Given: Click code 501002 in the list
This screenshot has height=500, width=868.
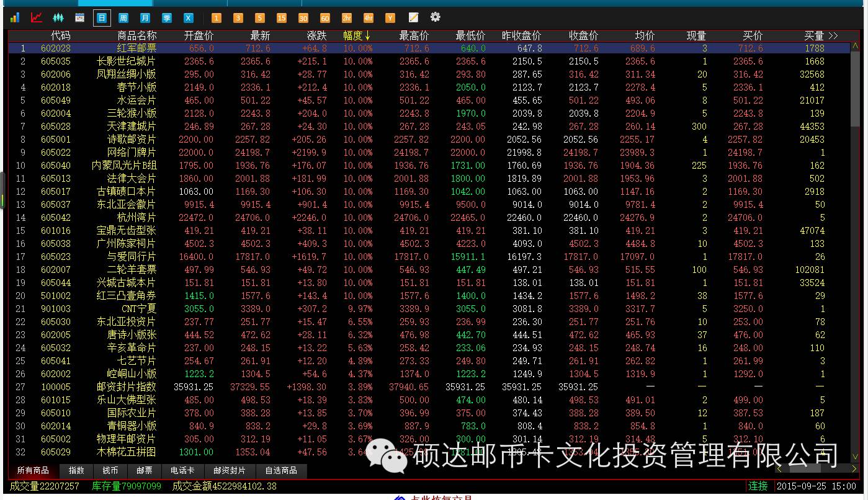Looking at the screenshot, I should [x=56, y=296].
